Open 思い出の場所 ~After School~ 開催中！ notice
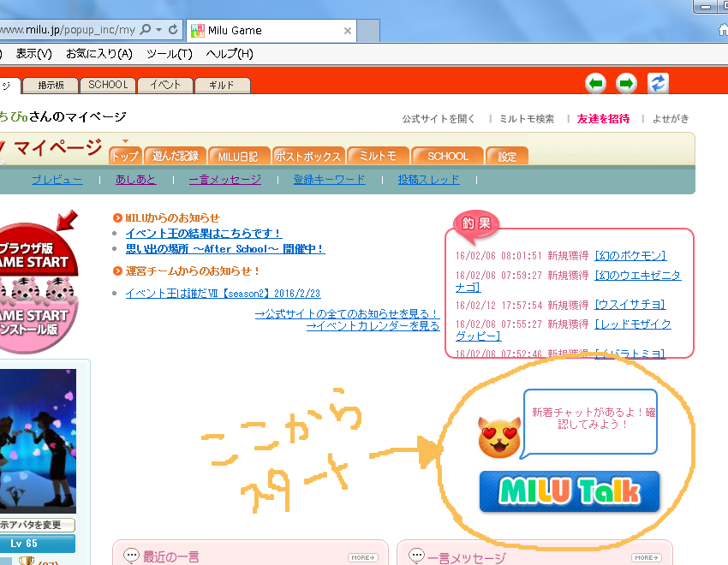 [225, 249]
